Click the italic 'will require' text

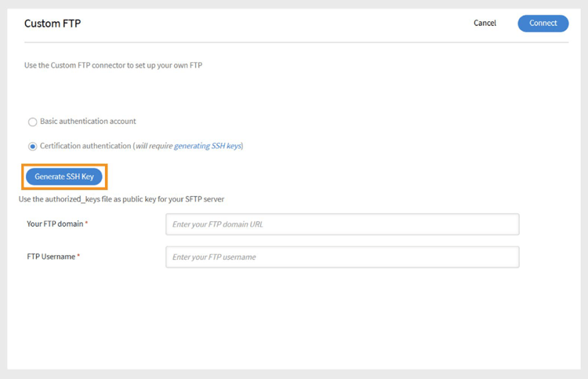pyautogui.click(x=154, y=146)
